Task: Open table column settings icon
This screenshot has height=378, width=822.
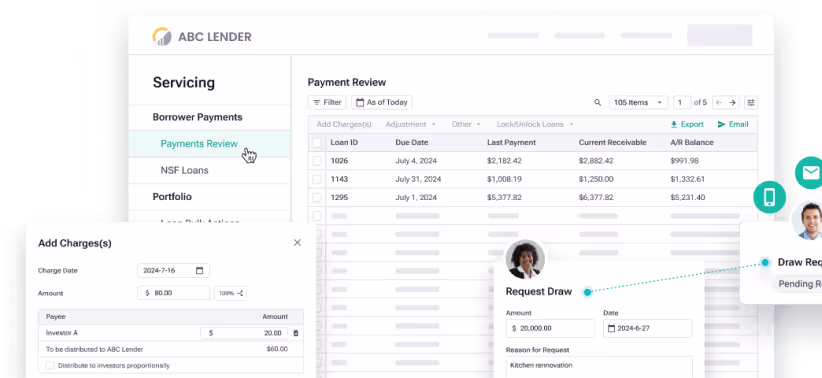Action: coord(751,103)
